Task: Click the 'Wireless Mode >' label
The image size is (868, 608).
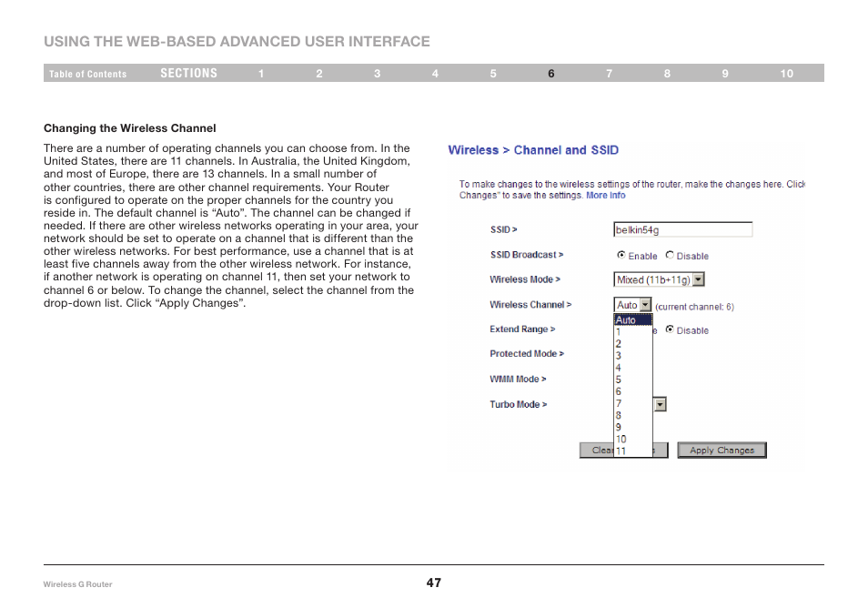Action: 525,279
